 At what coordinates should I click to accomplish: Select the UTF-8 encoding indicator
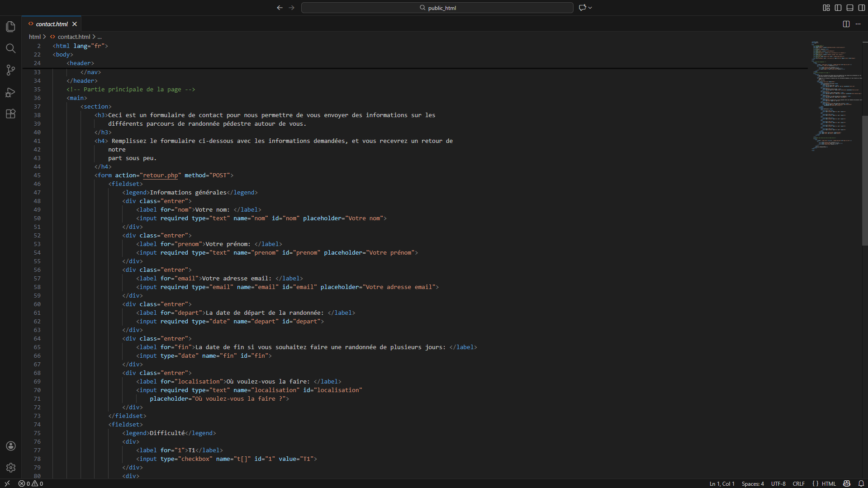pyautogui.click(x=778, y=483)
